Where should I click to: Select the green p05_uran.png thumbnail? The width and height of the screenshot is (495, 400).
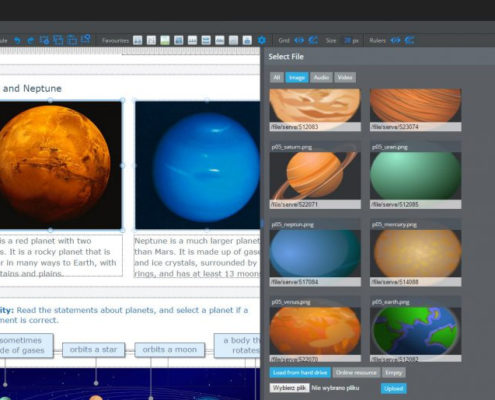tap(416, 176)
